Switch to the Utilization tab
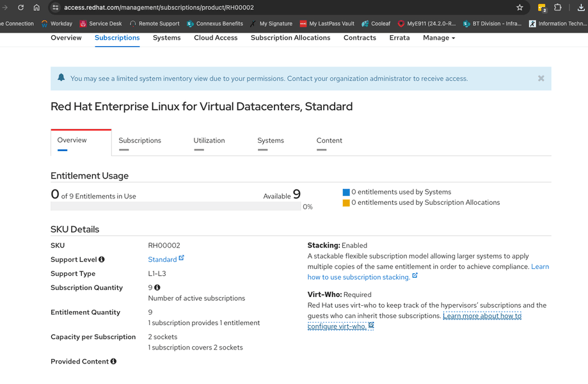 click(209, 141)
